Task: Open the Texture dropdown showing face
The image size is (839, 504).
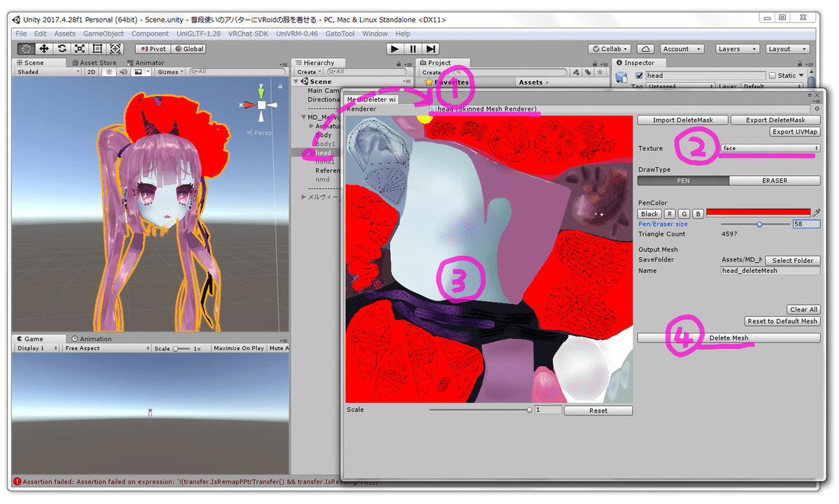Action: coord(770,148)
